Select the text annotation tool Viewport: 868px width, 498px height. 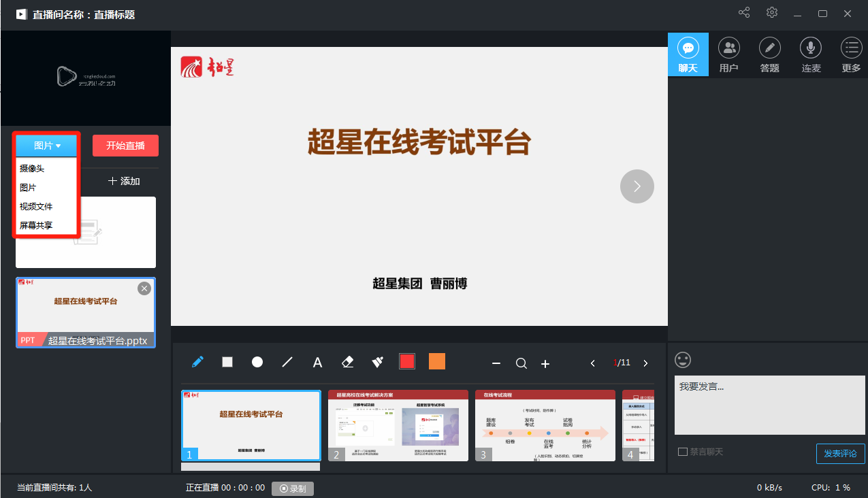pos(317,363)
